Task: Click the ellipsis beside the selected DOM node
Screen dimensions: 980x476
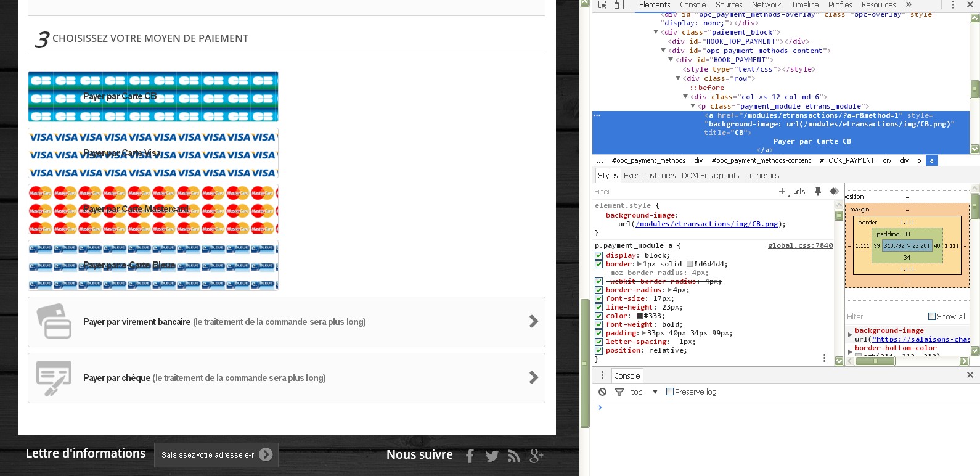Action: tap(597, 115)
